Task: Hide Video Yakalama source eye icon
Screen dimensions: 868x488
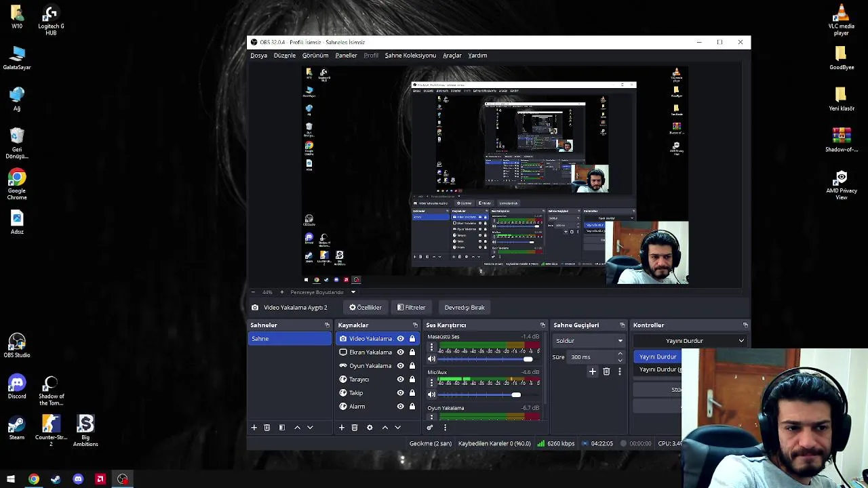Action: click(400, 339)
